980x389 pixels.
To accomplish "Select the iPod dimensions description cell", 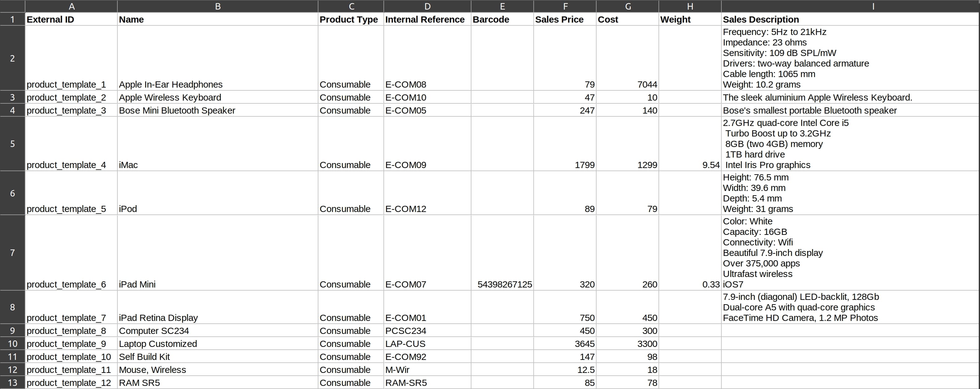I will click(851, 193).
